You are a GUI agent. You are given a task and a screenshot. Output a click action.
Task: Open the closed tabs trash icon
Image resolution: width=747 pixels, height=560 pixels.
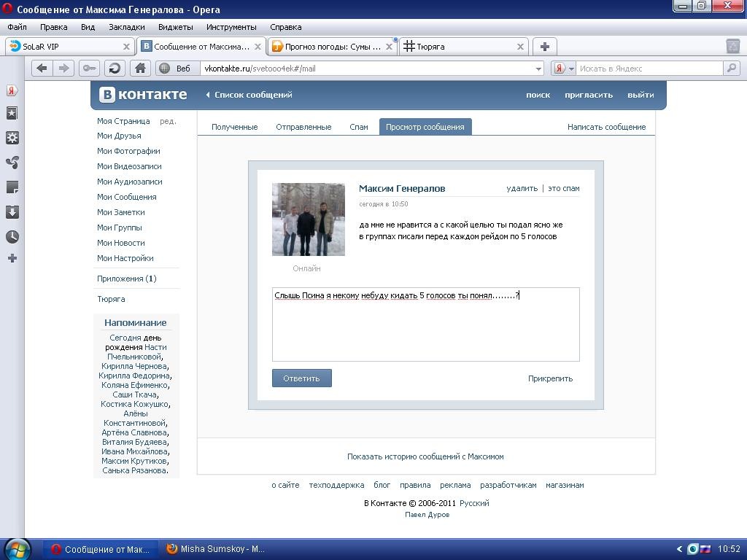pyautogui.click(x=732, y=46)
